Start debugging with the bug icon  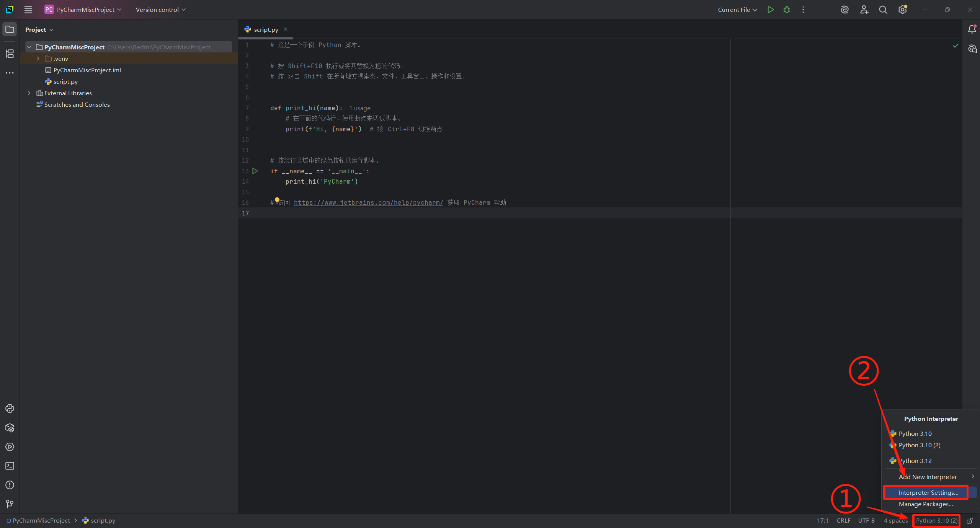[787, 10]
